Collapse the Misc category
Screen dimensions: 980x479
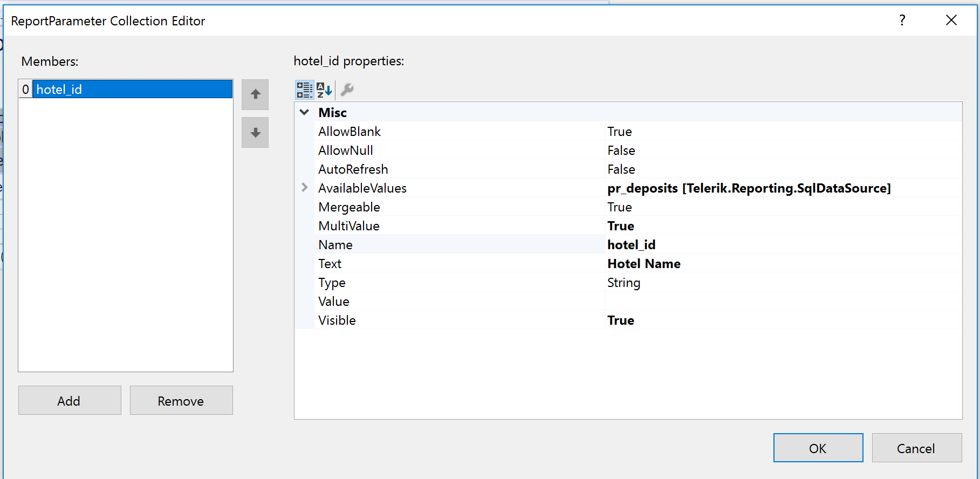tap(305, 112)
